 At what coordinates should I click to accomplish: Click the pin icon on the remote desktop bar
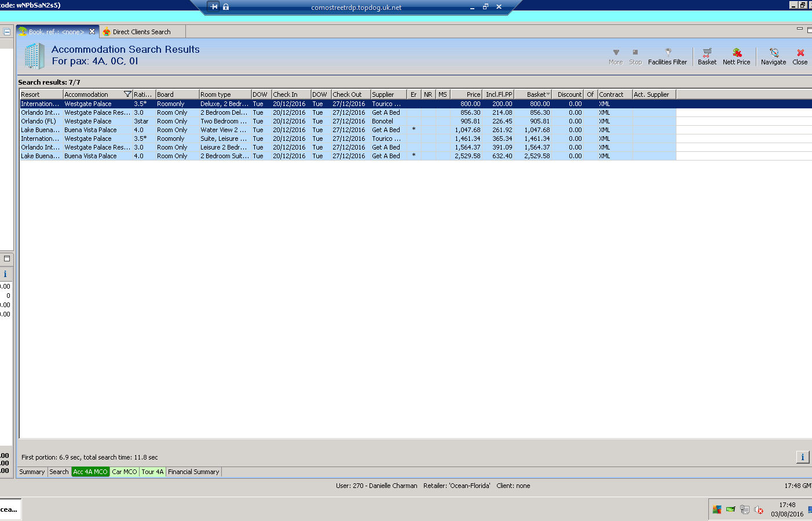click(x=214, y=7)
